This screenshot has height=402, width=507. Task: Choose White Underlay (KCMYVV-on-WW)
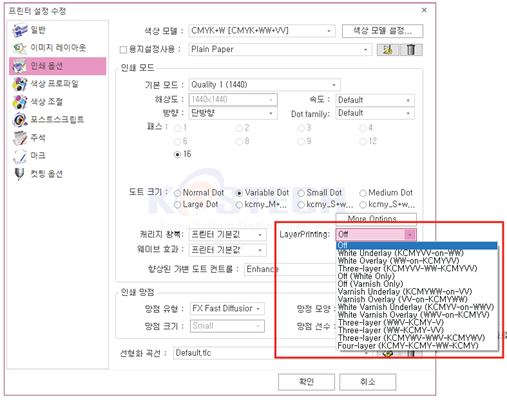point(417,253)
